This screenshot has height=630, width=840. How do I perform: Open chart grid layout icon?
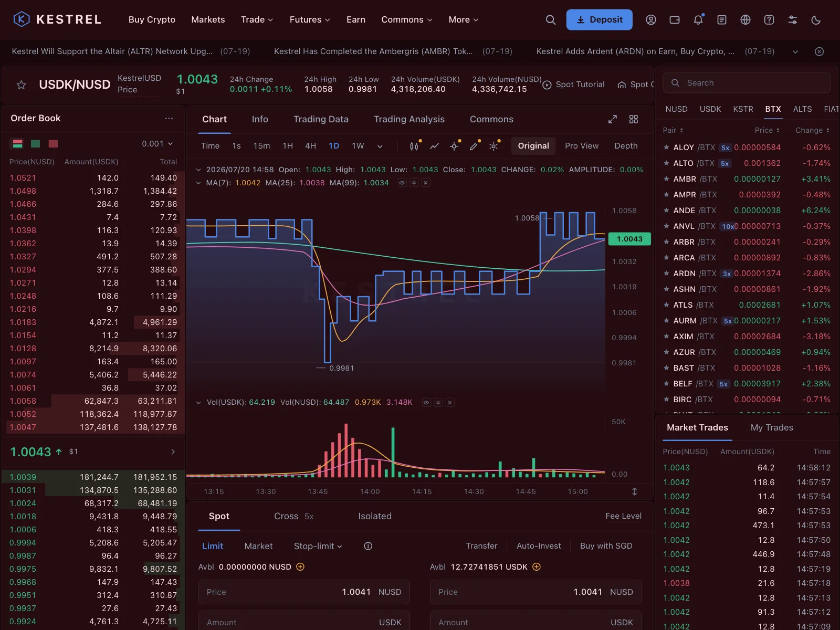pos(634,119)
